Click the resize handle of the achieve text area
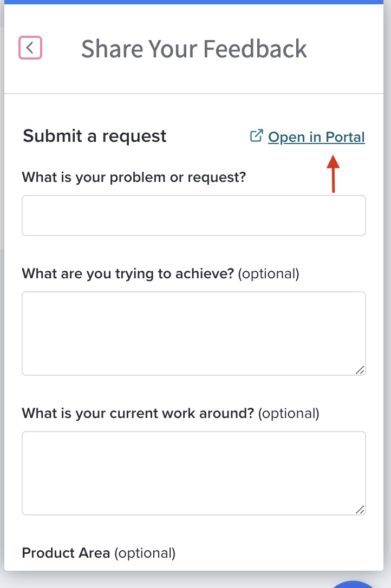Screen dimensions: 391x588 click(x=360, y=370)
